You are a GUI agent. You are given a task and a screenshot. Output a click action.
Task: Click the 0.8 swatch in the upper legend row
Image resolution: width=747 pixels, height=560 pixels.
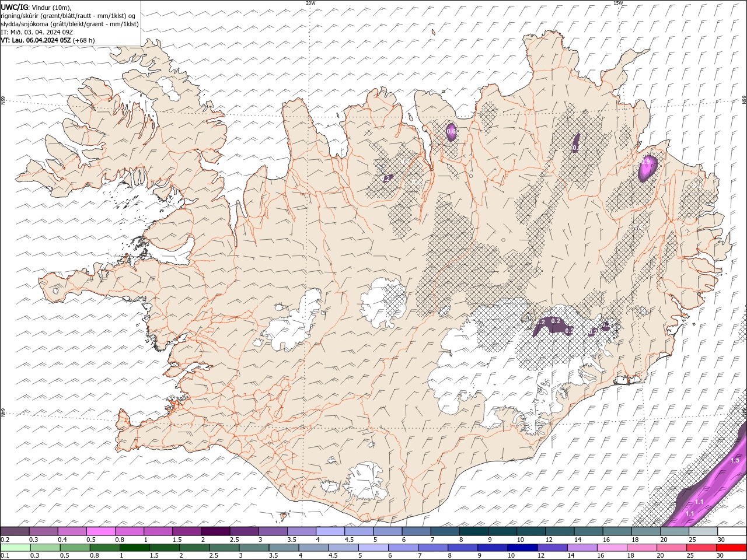(129, 531)
